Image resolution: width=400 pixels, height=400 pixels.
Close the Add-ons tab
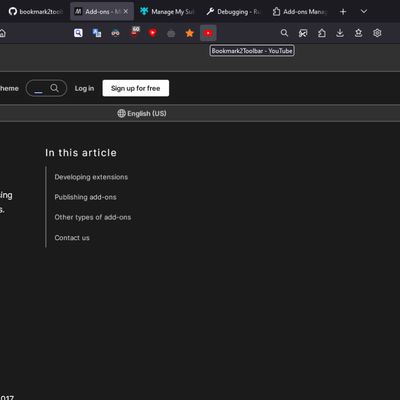pos(126,12)
